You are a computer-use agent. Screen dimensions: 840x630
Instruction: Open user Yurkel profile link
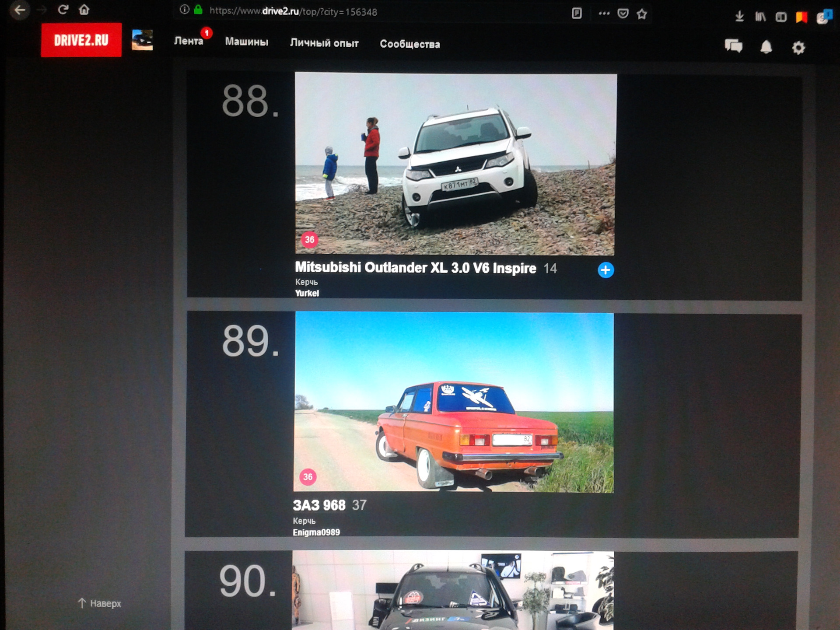coord(307,294)
